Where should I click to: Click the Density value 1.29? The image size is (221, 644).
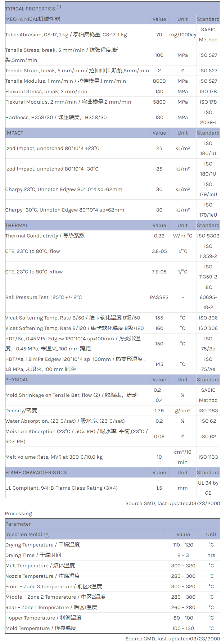coord(159,411)
